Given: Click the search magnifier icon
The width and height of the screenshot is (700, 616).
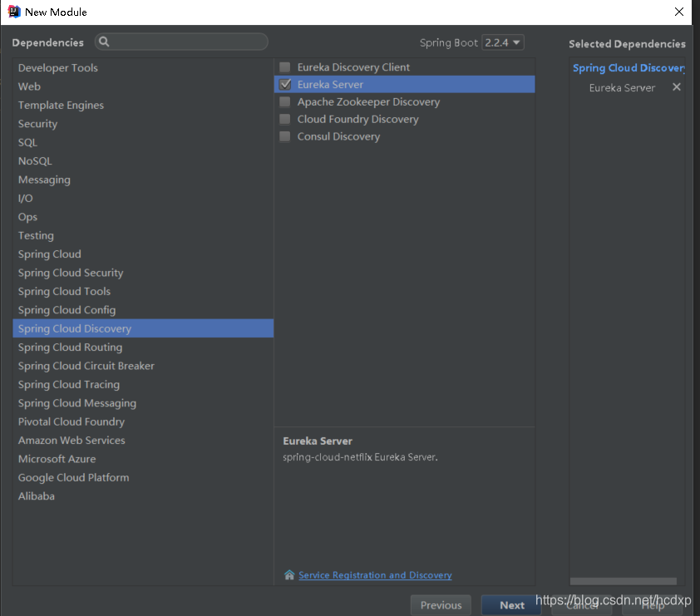Looking at the screenshot, I should 104,42.
